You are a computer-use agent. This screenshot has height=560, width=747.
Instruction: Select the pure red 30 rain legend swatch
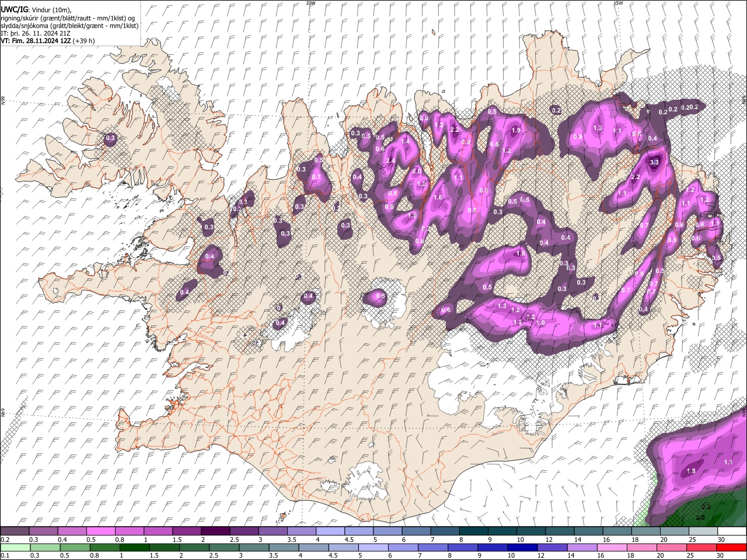(x=732, y=547)
